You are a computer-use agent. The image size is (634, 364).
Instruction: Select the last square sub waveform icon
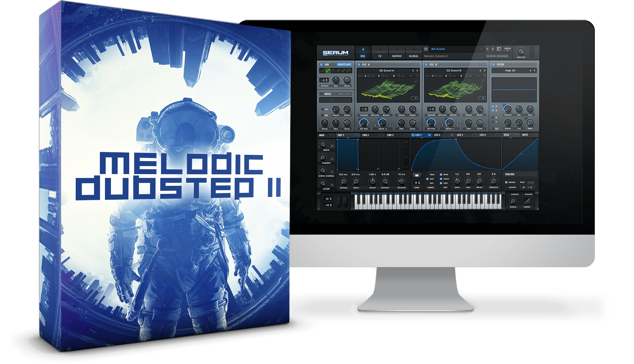click(349, 71)
